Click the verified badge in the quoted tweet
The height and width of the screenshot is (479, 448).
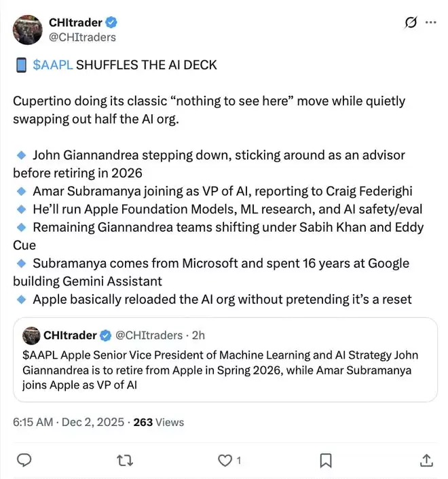[107, 335]
